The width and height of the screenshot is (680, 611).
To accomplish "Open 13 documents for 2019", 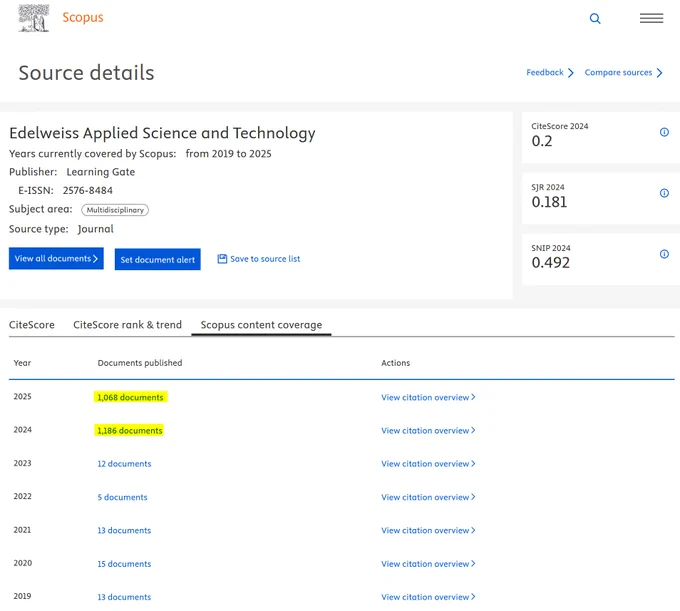I will tap(124, 597).
